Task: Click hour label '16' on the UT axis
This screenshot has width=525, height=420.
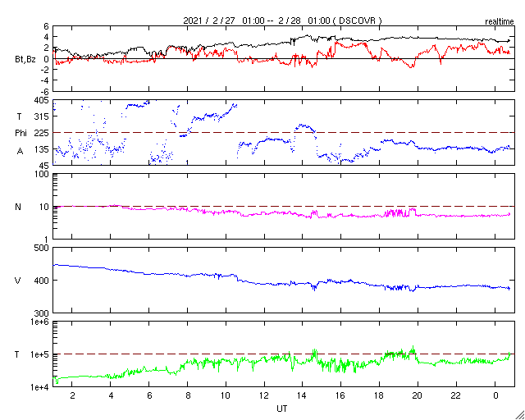Action: click(341, 396)
